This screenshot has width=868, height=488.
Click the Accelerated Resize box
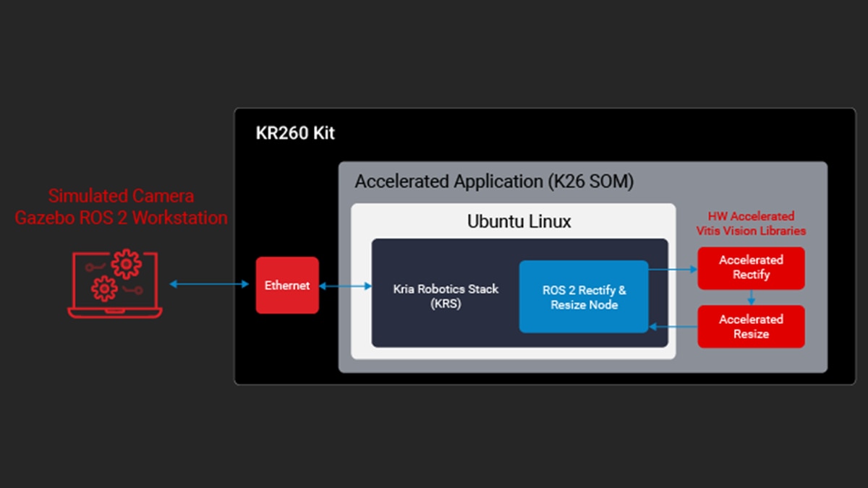[751, 327]
